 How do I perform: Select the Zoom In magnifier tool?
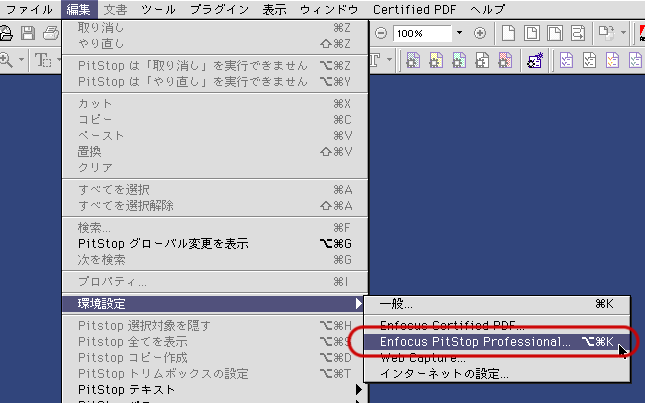[6, 60]
